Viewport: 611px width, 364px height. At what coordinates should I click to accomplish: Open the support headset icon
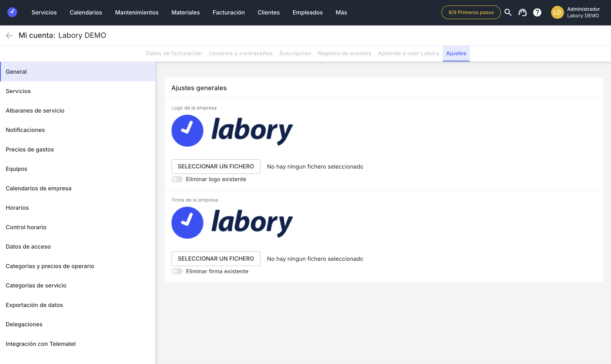(x=522, y=12)
